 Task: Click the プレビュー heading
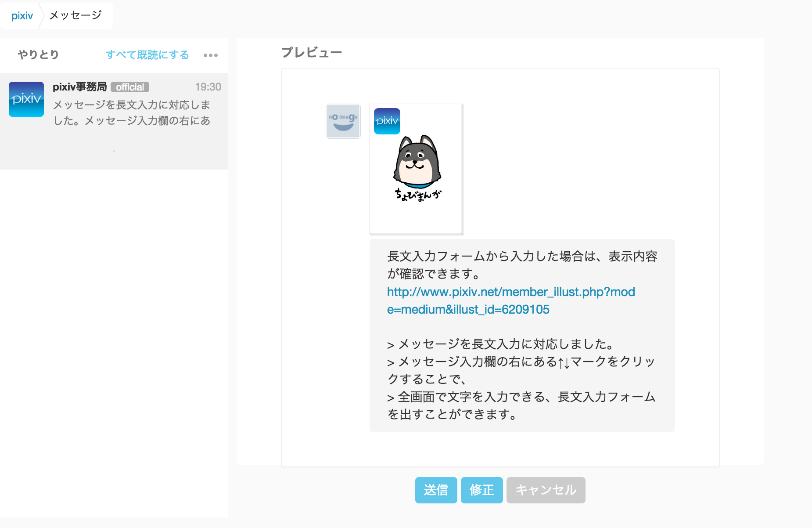point(312,53)
